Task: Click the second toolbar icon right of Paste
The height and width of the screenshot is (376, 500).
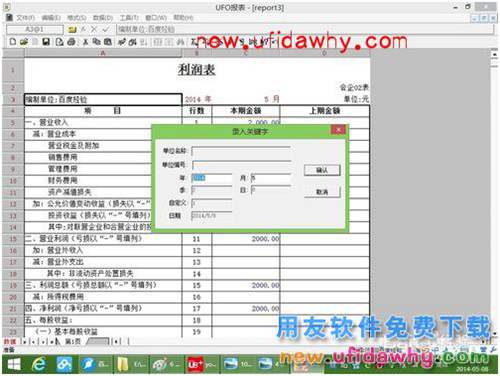Action: 133,42
